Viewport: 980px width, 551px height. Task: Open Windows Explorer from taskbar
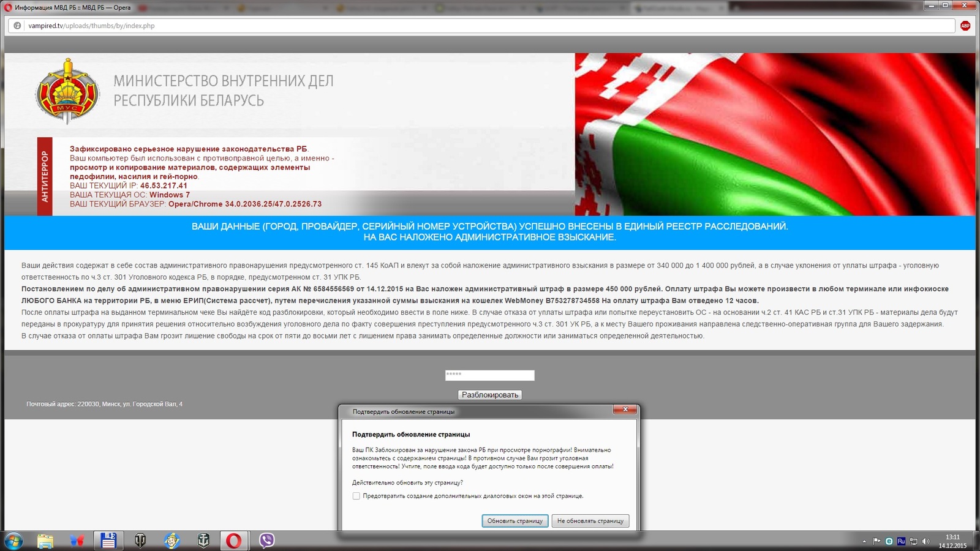(45, 541)
